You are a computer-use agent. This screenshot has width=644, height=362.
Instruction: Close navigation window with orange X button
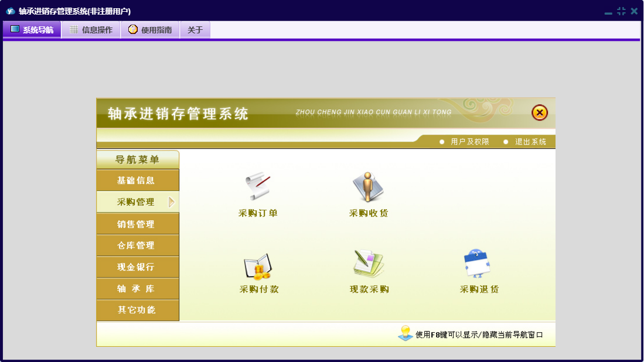(x=539, y=112)
